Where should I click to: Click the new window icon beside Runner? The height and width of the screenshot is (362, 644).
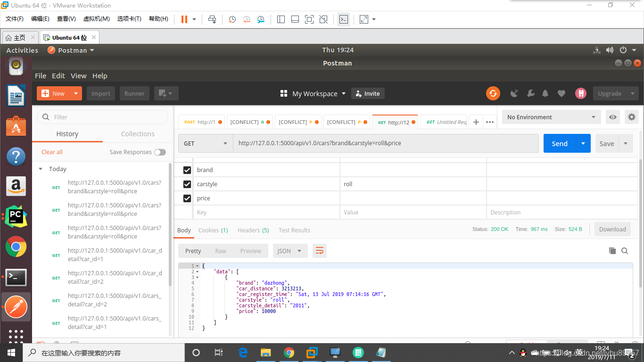click(x=166, y=93)
